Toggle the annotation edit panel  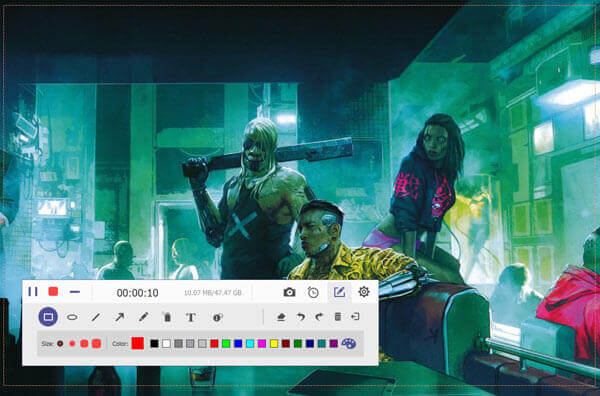[x=339, y=292]
